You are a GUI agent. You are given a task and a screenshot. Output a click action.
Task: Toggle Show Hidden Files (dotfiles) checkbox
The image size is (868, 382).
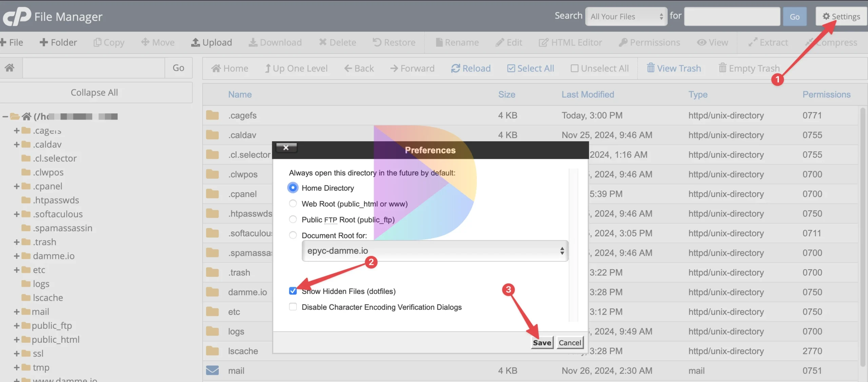293,291
